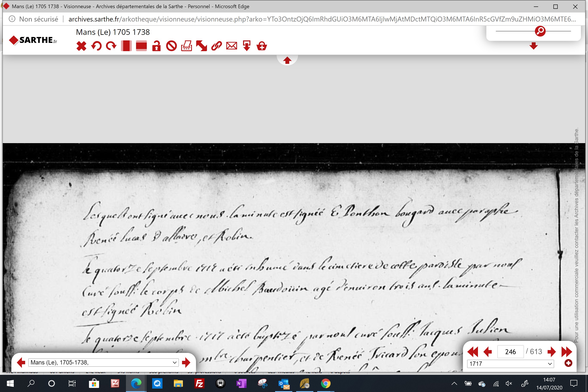Open the 1717 year dropdown
The width and height of the screenshot is (588, 392).
click(x=510, y=364)
